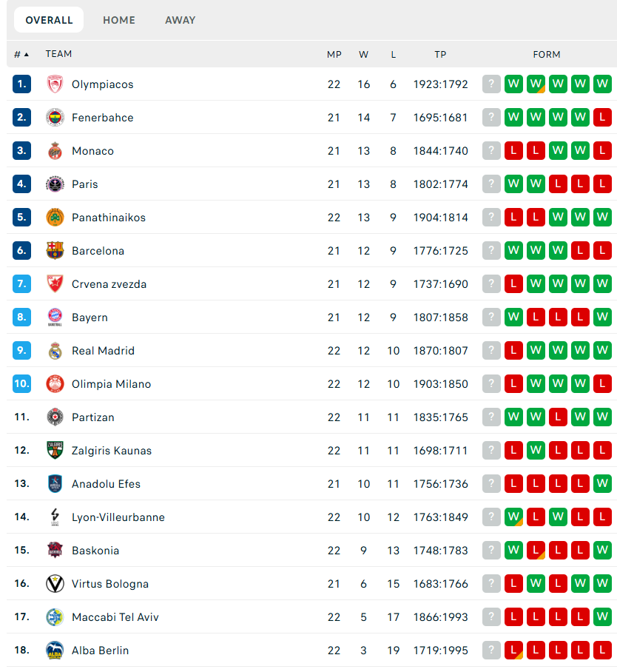Click Olympiacos' upcoming match question-mark badge
Viewport: 617px width, 672px height.
click(x=491, y=84)
